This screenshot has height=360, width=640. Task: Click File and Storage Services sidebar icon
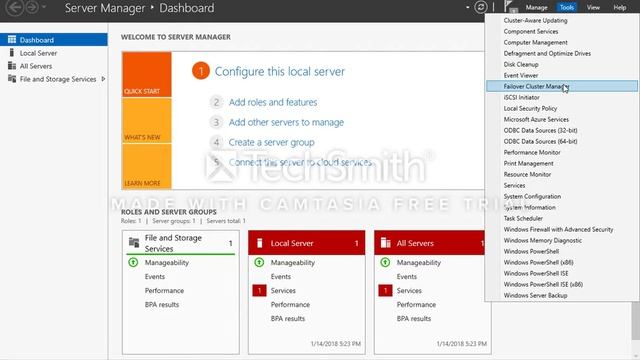(x=12, y=79)
